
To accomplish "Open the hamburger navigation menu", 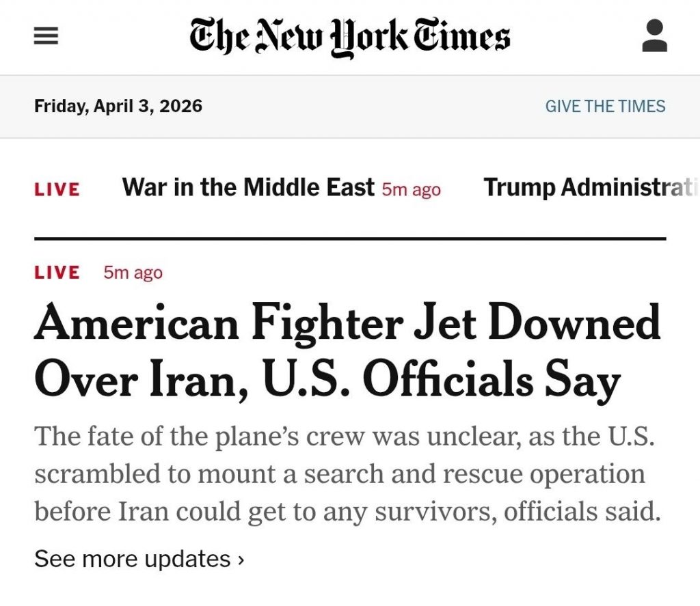I will click(x=46, y=36).
